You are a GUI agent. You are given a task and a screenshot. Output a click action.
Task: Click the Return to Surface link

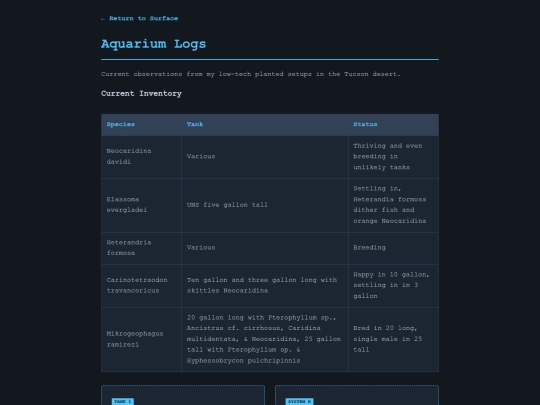tap(139, 18)
